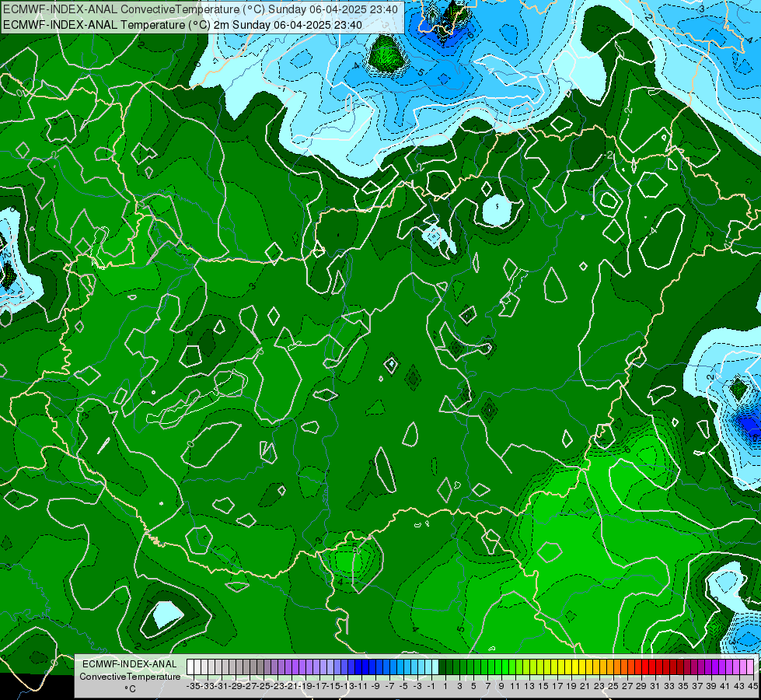The height and width of the screenshot is (700, 761).
Task: Click the '°C' unit label in legend
Action: (130, 689)
